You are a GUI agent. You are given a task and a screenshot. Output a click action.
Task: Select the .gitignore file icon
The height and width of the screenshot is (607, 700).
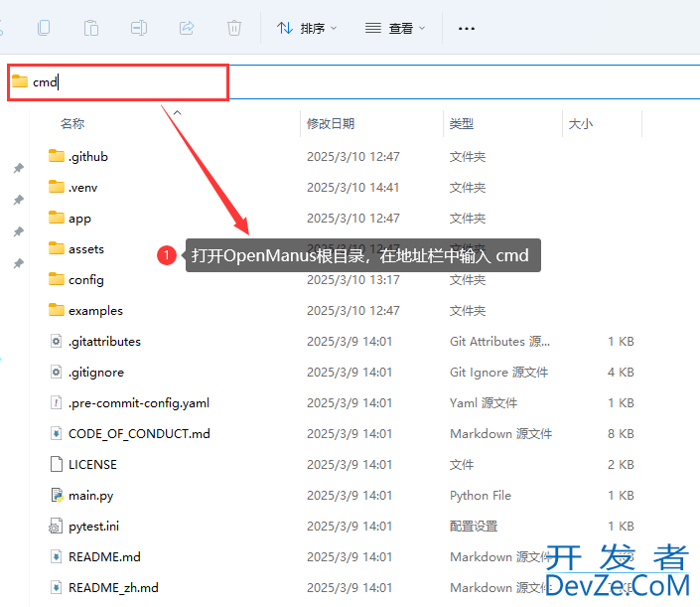[x=56, y=373]
